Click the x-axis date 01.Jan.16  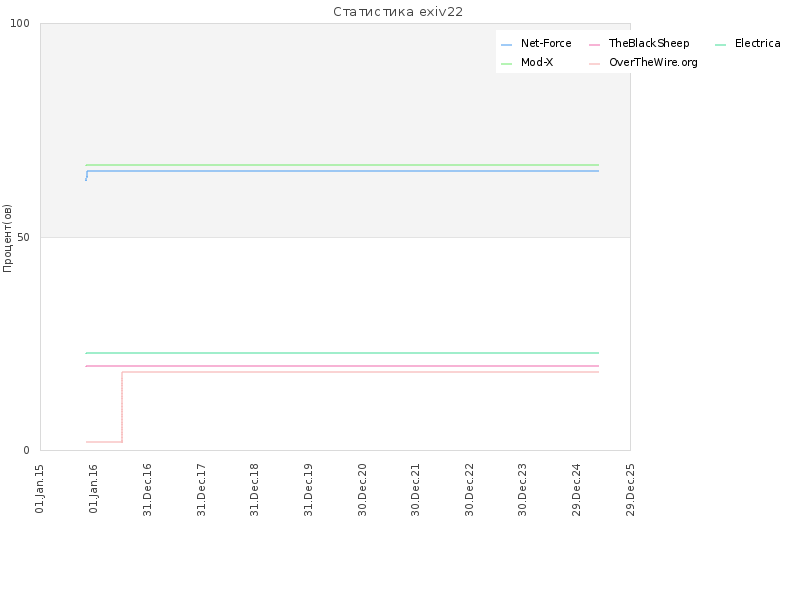pyautogui.click(x=93, y=488)
